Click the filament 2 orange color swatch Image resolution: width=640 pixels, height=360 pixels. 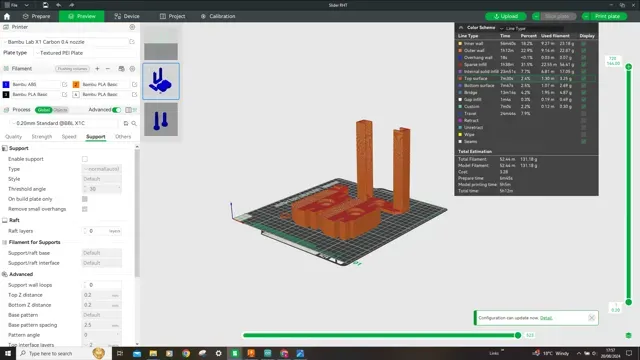click(76, 84)
